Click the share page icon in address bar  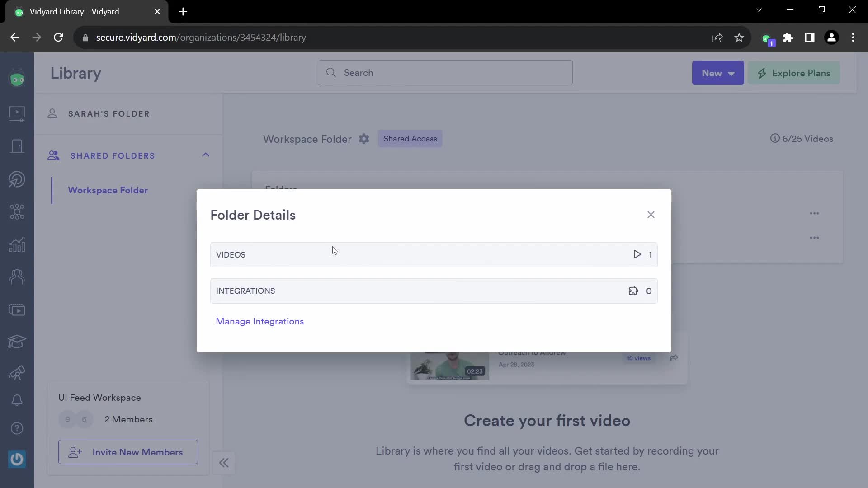coord(717,38)
